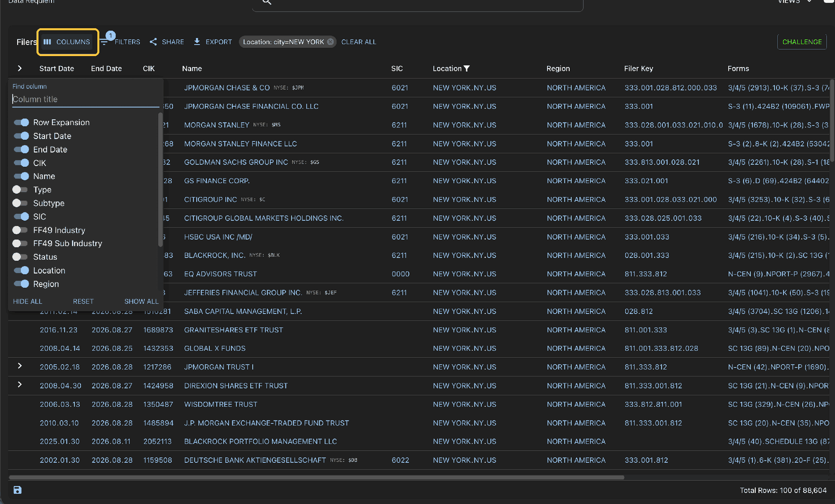Viewport: 835px width, 504px height.
Task: Open MORGAN STANLEY FINANCE LLC link
Action: click(x=240, y=144)
